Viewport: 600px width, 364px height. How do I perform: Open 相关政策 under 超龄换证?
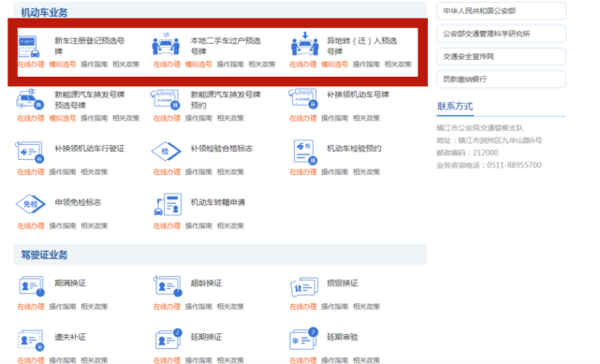pos(230,307)
